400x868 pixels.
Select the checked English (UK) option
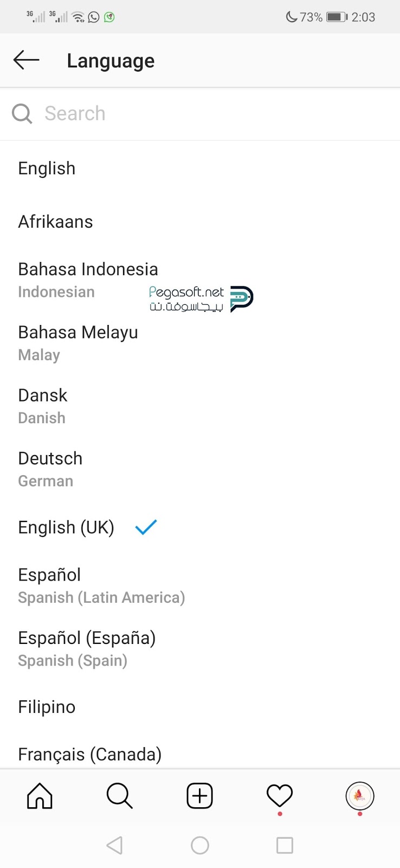(200, 527)
